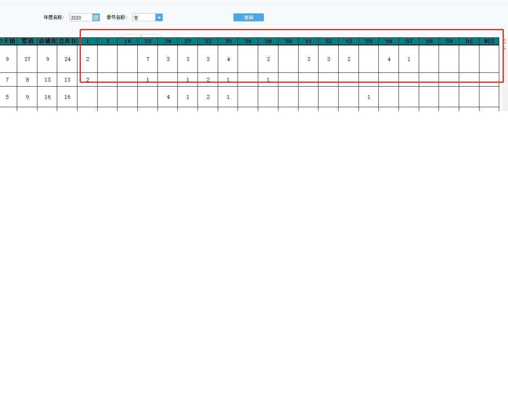This screenshot has height=420, width=508.
Task: Select cell 37 in the 累销 column
Action: [27, 59]
